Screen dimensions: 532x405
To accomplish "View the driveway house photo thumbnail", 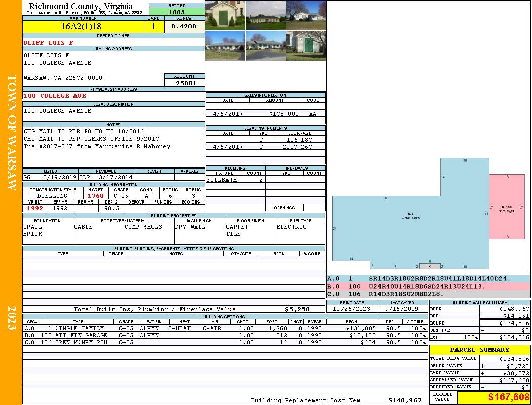I will pos(265,46).
